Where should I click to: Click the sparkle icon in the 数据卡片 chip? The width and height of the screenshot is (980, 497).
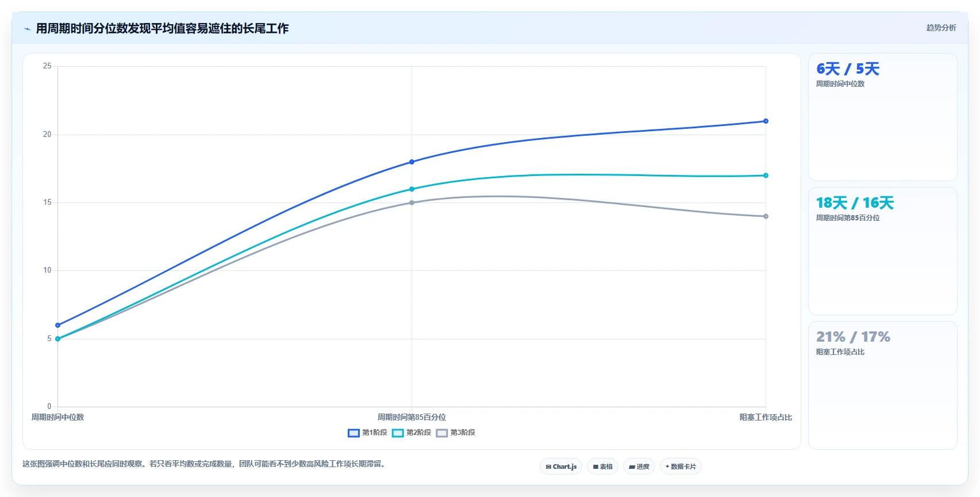(667, 467)
